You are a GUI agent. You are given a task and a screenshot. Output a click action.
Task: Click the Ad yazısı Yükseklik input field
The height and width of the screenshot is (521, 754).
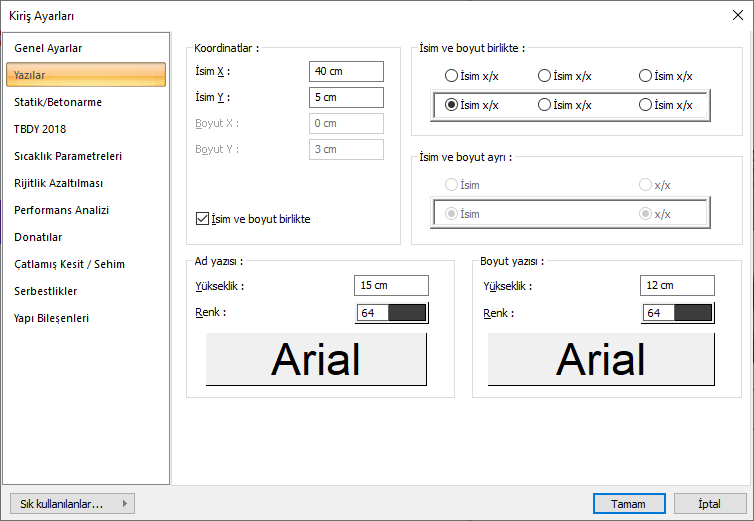pos(391,285)
